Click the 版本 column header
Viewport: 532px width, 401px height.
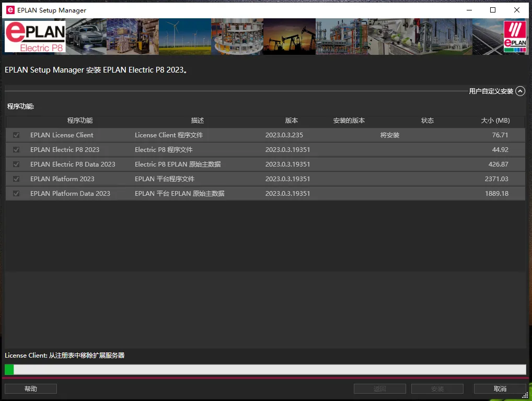[x=292, y=120]
